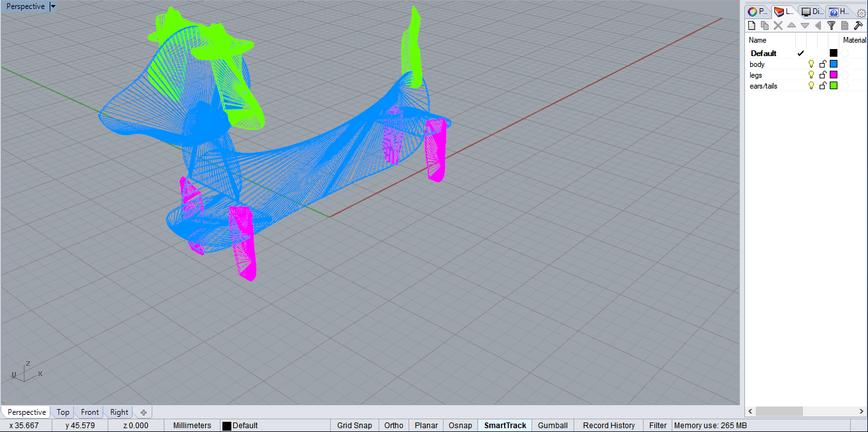This screenshot has width=868, height=432.
Task: Click the new sublayer icon in the layer toolbar
Action: click(765, 25)
